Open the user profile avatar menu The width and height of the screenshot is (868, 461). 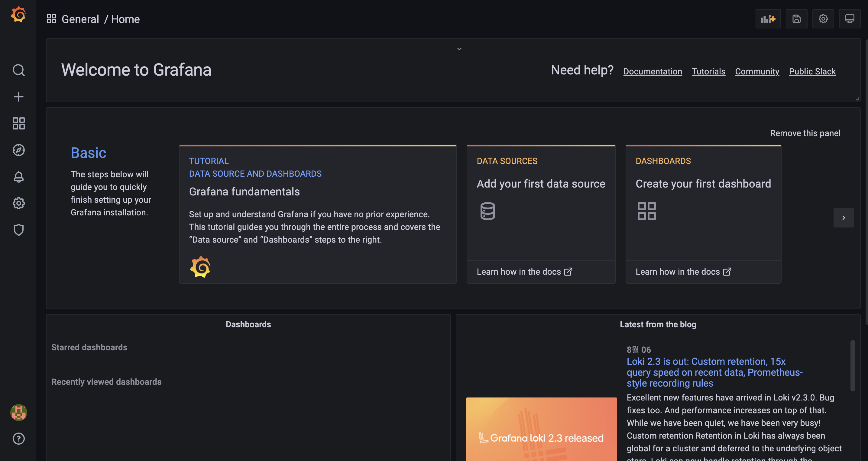tap(18, 412)
